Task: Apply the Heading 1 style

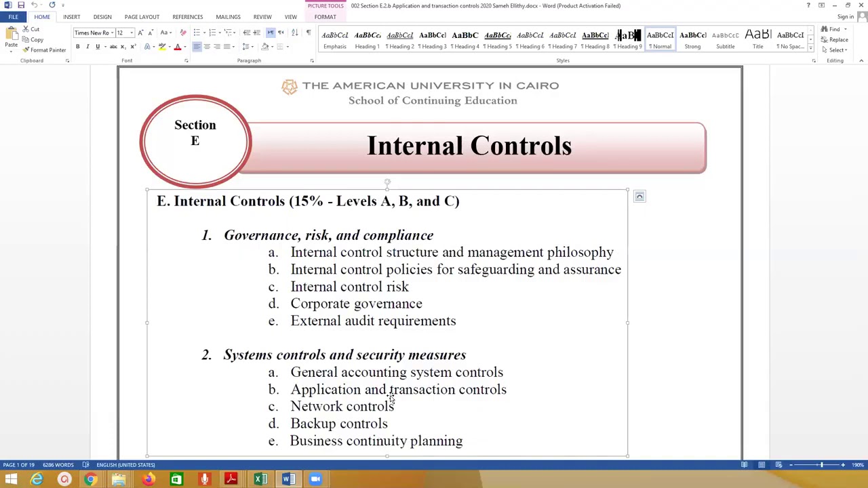Action: coord(368,40)
